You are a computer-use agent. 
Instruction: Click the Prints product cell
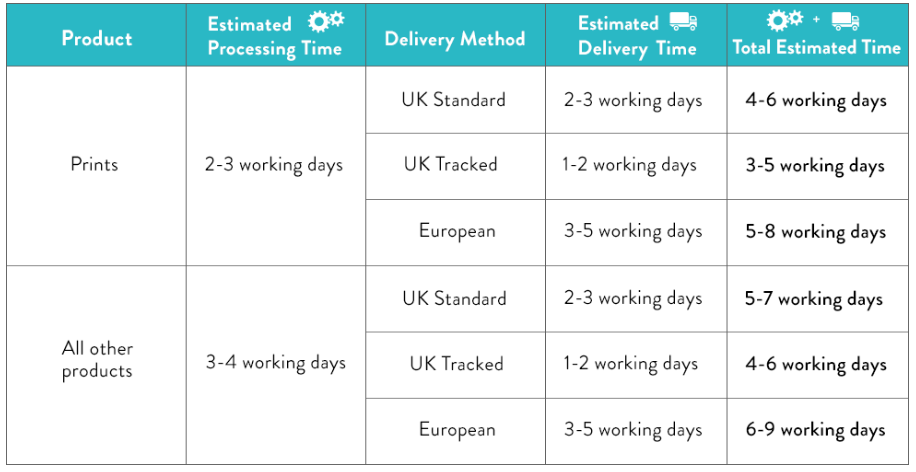(x=94, y=164)
